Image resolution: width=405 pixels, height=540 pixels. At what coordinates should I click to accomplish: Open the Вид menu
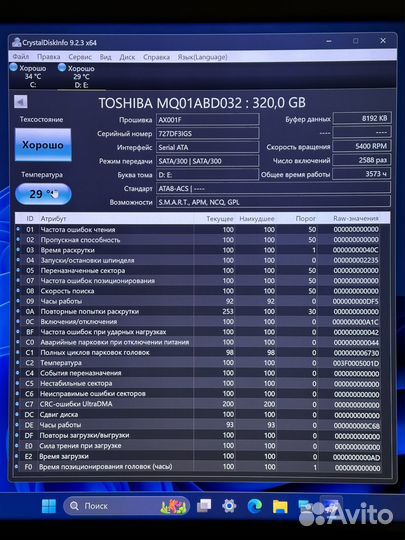tap(105, 57)
